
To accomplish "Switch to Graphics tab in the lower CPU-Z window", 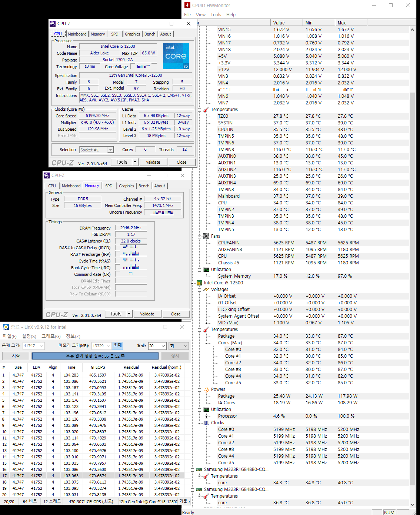I will [127, 186].
